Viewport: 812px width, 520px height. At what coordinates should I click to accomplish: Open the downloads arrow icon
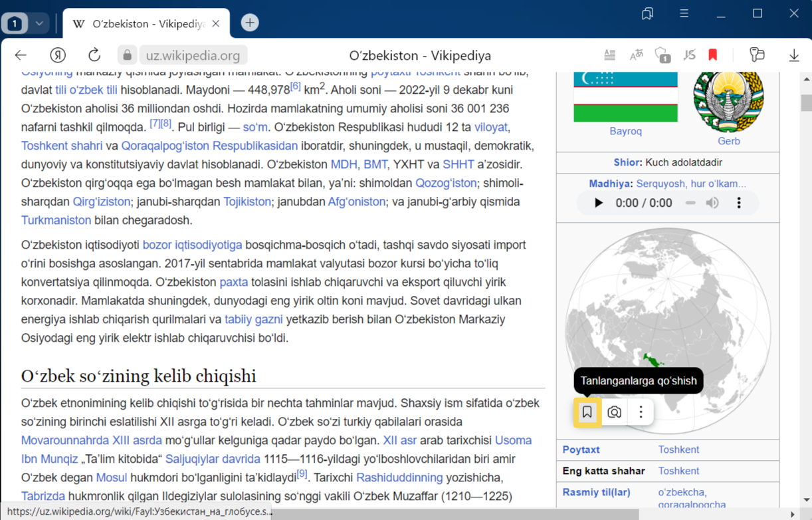[793, 55]
